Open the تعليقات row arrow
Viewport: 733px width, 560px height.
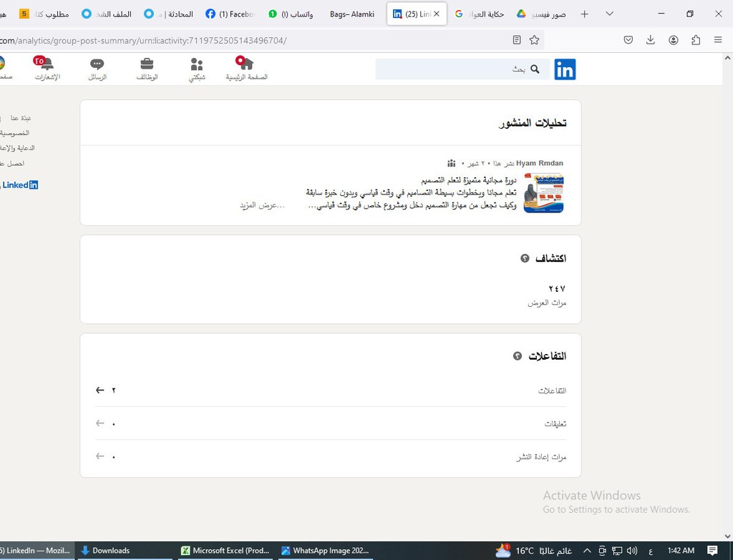pos(99,423)
